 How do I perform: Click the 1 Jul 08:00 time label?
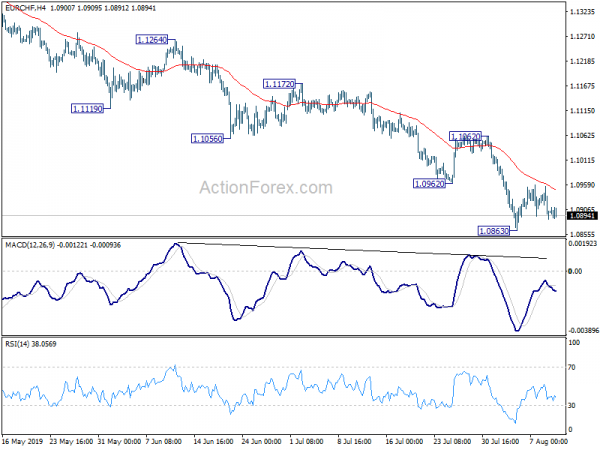coord(306,441)
